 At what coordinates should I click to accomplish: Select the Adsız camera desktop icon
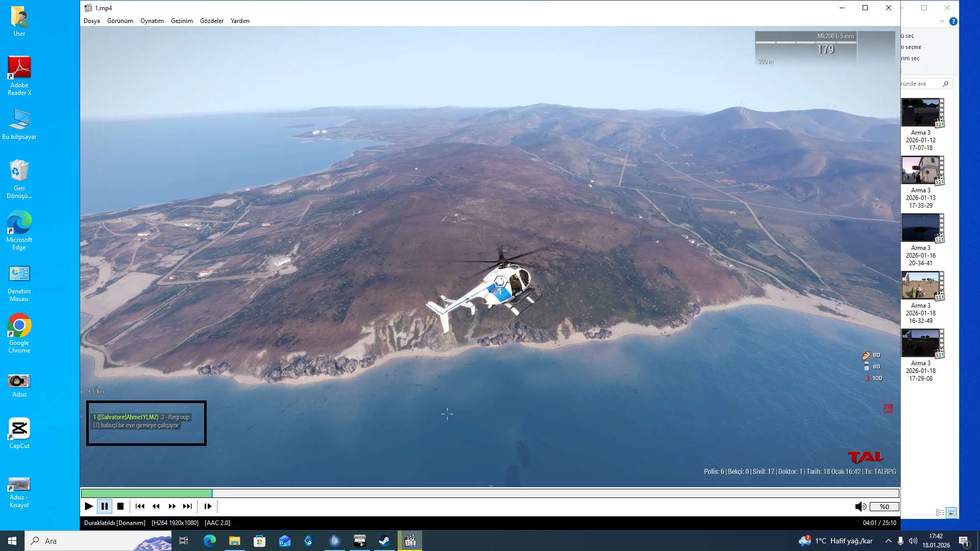[19, 385]
